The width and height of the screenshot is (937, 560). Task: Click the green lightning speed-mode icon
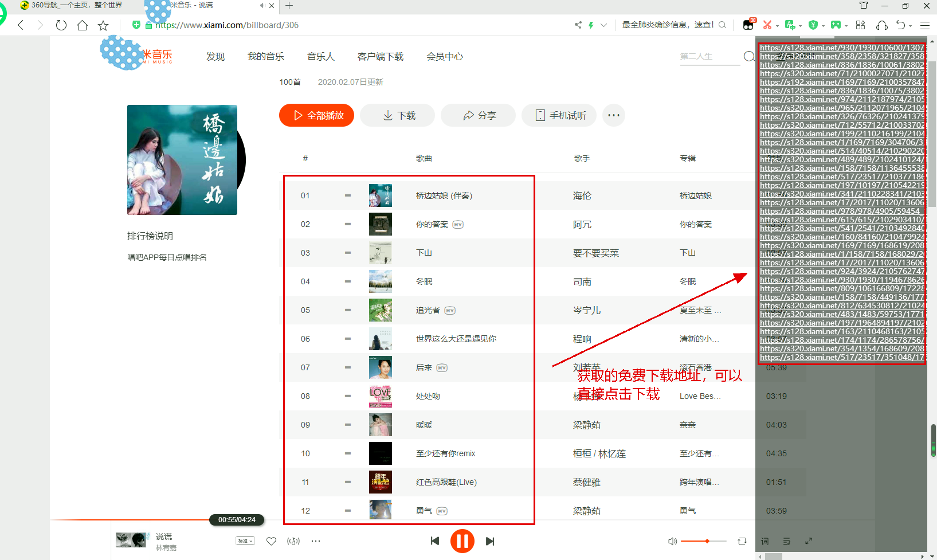[591, 25]
